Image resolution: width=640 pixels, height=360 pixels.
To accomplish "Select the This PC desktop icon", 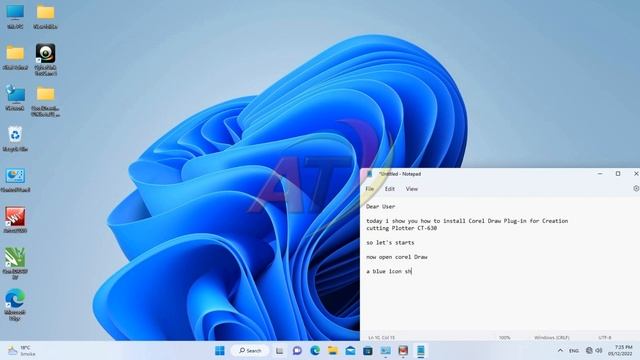I will (x=15, y=16).
